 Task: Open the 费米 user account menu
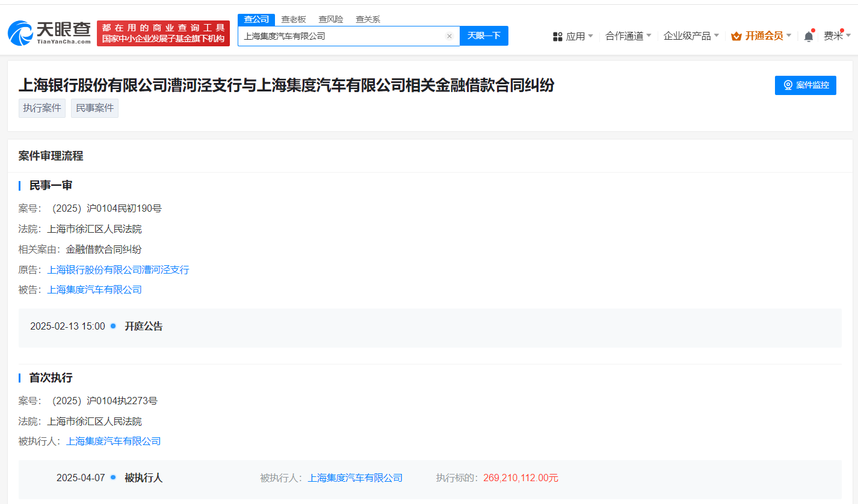pyautogui.click(x=837, y=36)
